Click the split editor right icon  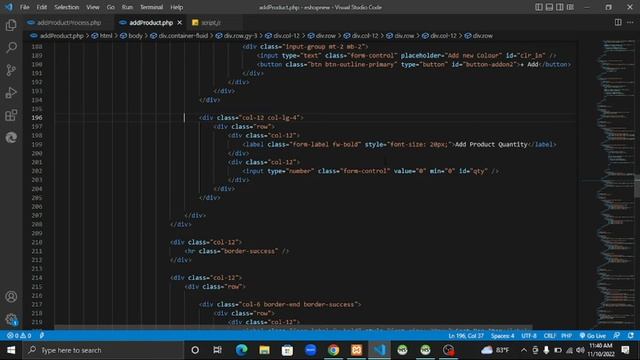click(618, 22)
